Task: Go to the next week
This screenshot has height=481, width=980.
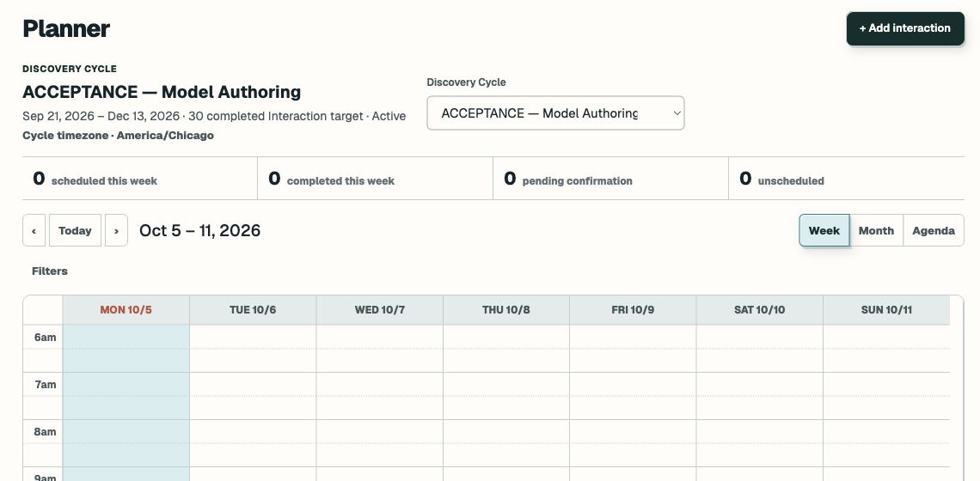Action: pos(116,230)
